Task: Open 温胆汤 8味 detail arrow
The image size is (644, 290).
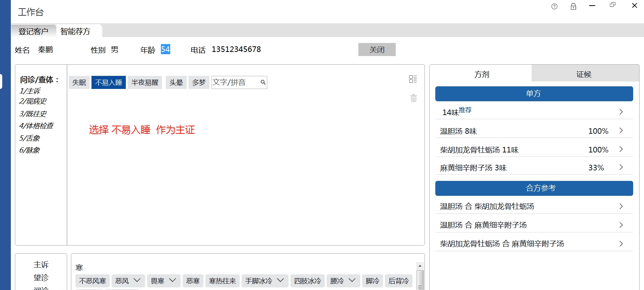Action: pos(621,130)
